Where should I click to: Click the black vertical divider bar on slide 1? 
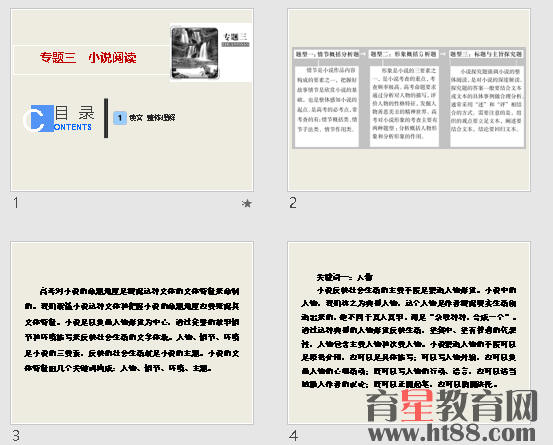pos(106,118)
